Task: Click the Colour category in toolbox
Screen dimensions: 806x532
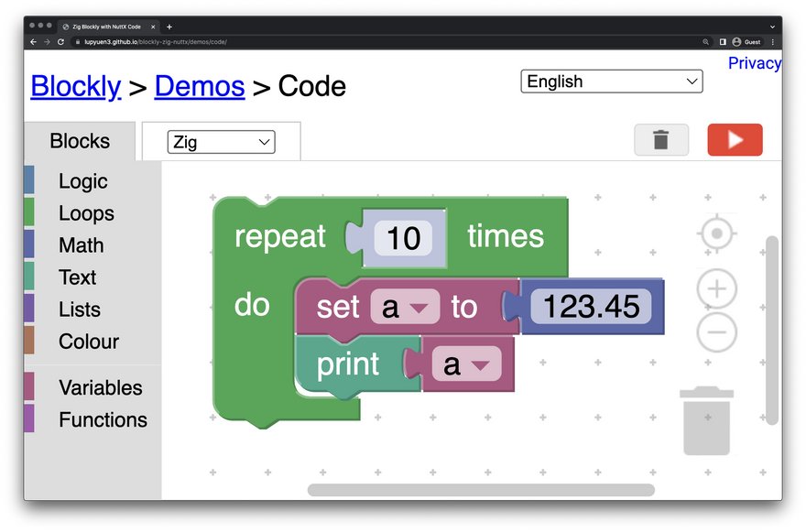Action: pyautogui.click(x=88, y=342)
